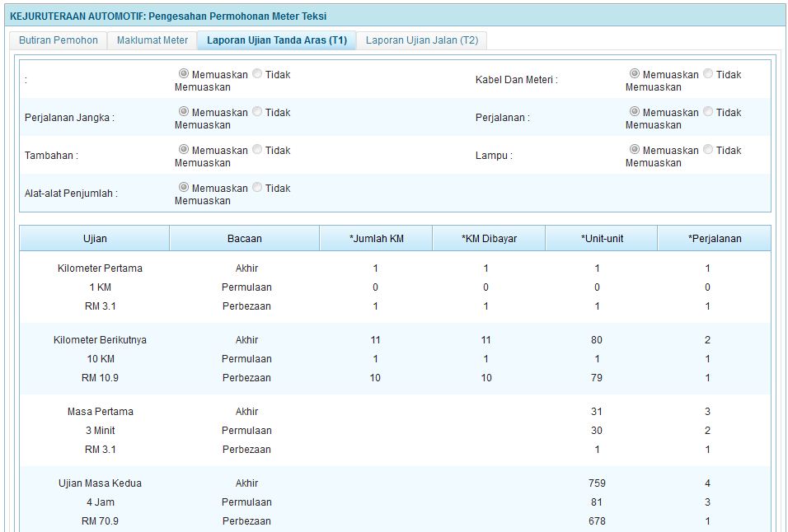Screen dimensions: 788x532
Task: Choose Tidak Memuaskan for Alat-alat Penjumlah
Action: click(257, 187)
